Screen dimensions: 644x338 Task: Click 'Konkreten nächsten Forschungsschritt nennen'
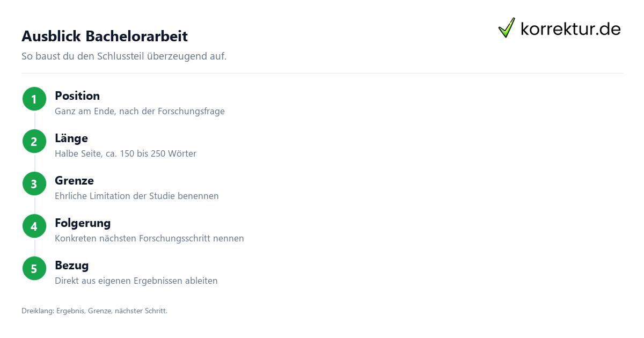click(149, 239)
